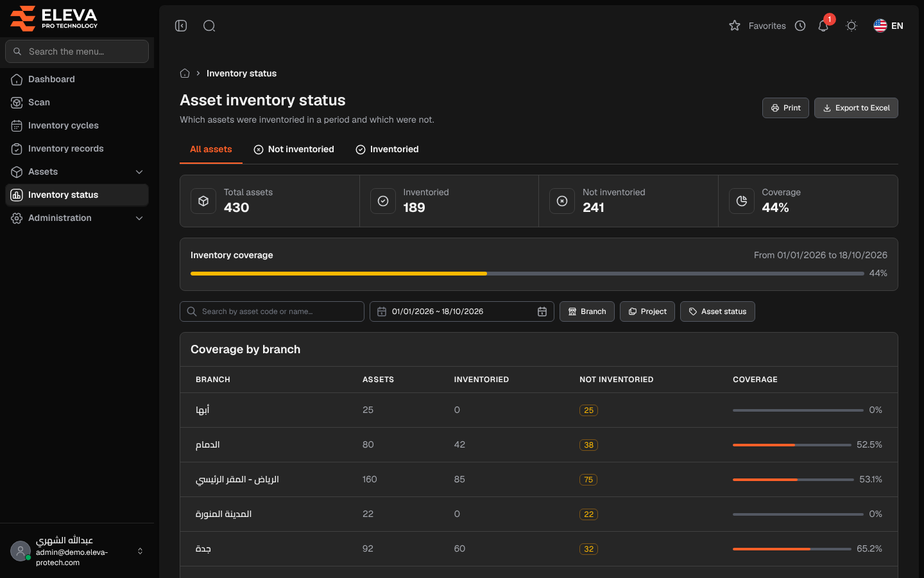
Task: Open the Asset status filter
Action: tap(717, 311)
